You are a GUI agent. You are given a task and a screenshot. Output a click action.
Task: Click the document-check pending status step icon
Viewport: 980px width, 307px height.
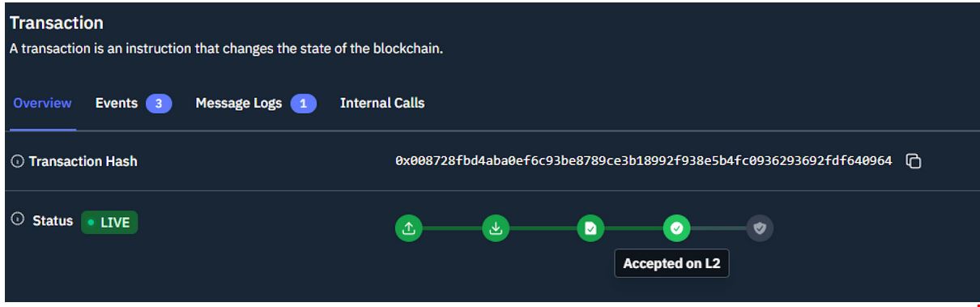[590, 228]
